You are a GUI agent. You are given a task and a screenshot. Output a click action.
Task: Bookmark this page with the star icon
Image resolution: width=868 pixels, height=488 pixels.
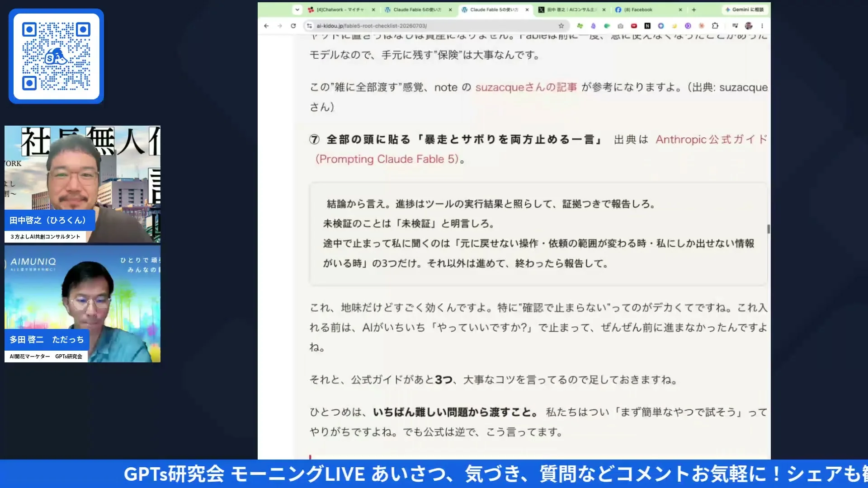(561, 26)
